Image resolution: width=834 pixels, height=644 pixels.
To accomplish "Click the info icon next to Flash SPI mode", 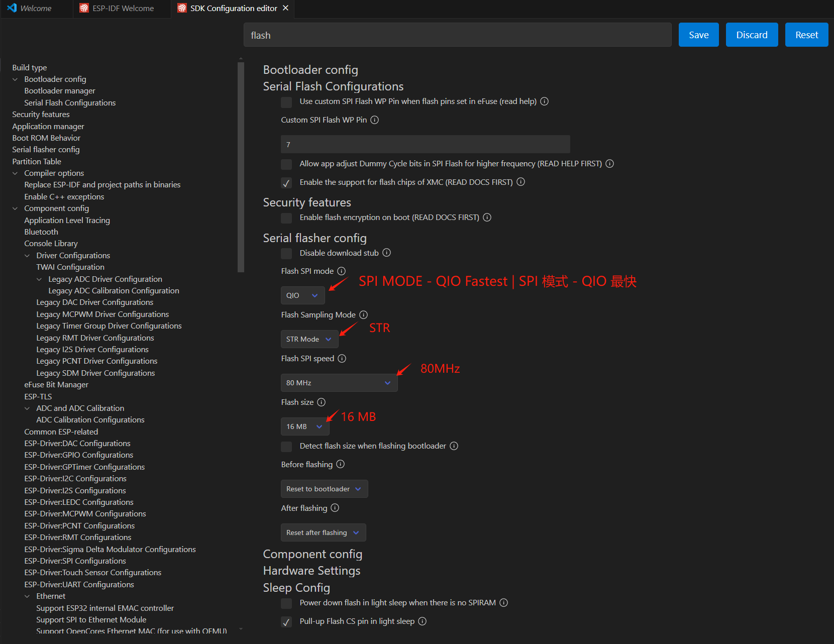I will click(x=341, y=271).
